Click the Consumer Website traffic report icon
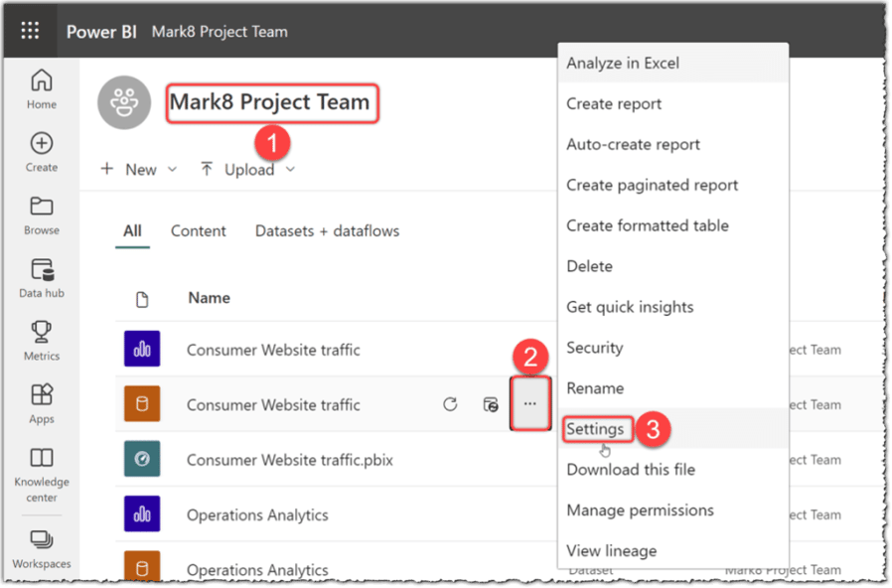This screenshot has height=588, width=892. (142, 350)
